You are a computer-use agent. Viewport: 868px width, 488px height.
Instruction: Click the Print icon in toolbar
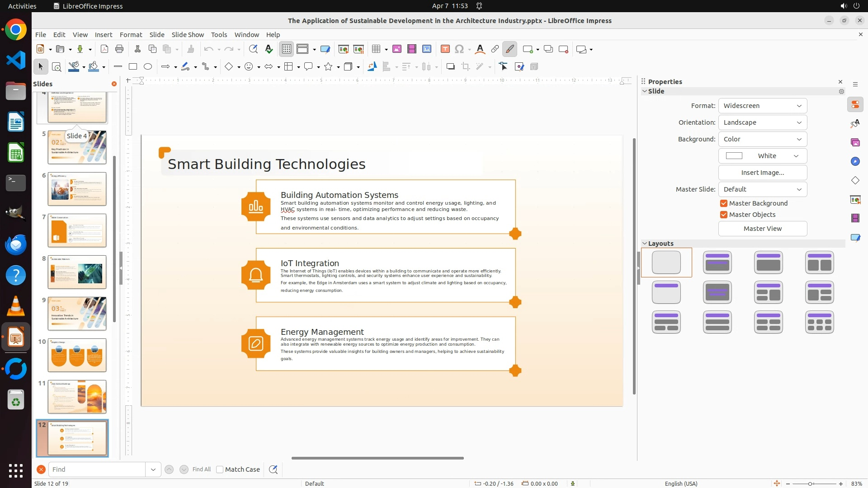coord(119,49)
